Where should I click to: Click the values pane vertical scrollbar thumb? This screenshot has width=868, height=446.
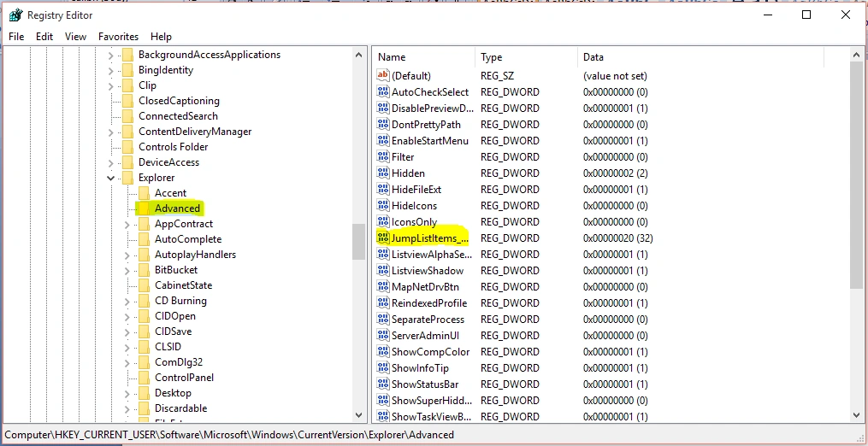857,175
